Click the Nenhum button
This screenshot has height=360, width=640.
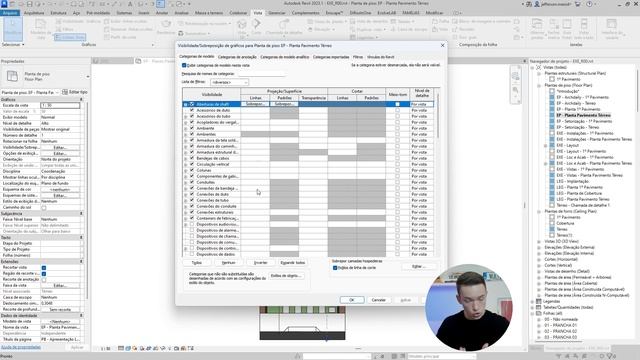(x=229, y=262)
